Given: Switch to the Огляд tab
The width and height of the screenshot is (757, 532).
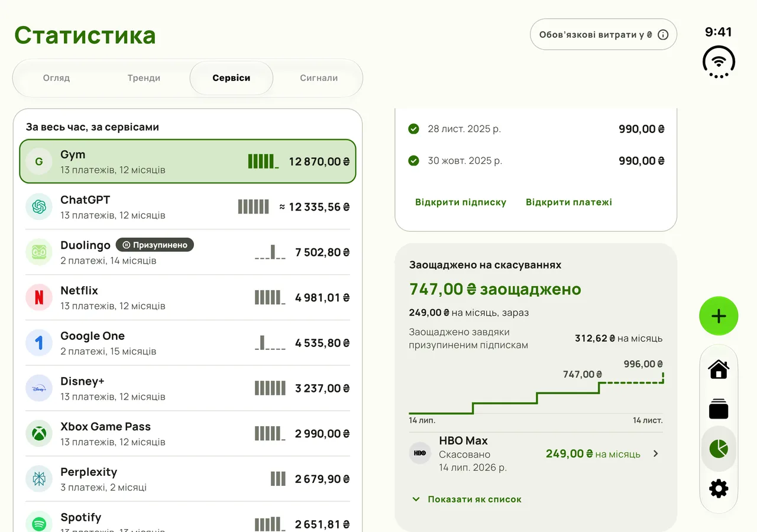Looking at the screenshot, I should pos(56,78).
